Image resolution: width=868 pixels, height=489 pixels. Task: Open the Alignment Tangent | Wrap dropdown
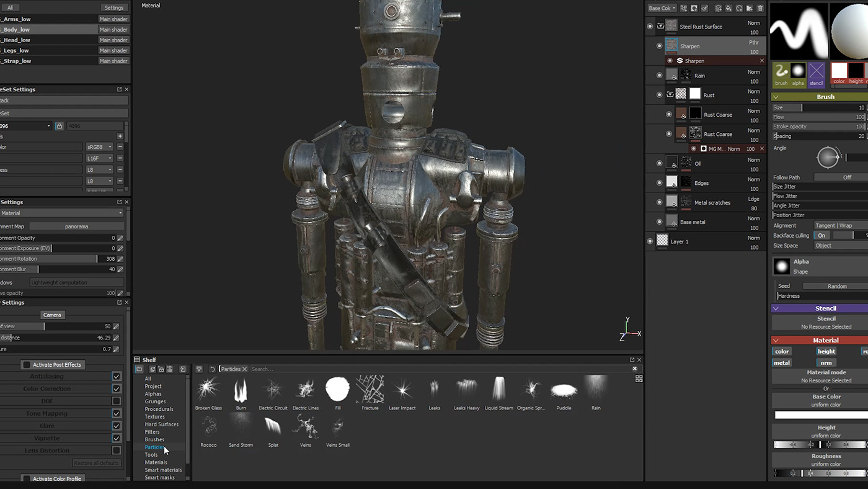(841, 225)
